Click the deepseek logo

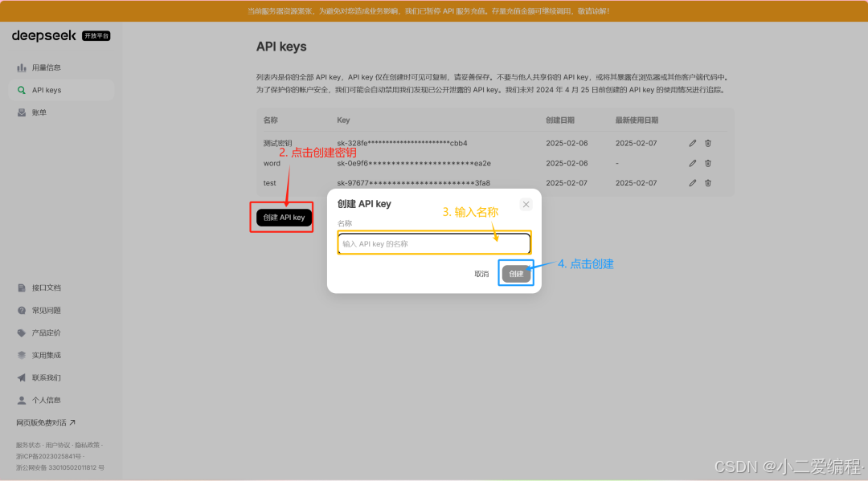point(43,36)
